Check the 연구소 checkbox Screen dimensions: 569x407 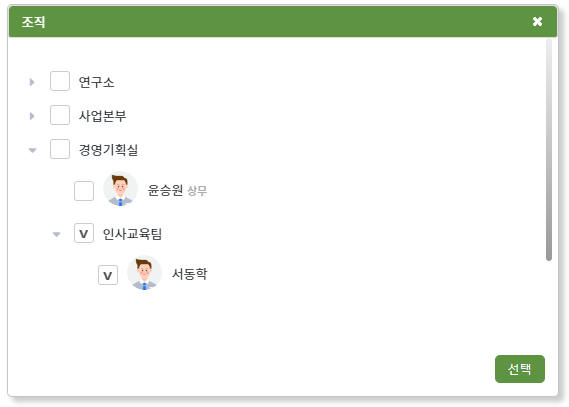[60, 81]
